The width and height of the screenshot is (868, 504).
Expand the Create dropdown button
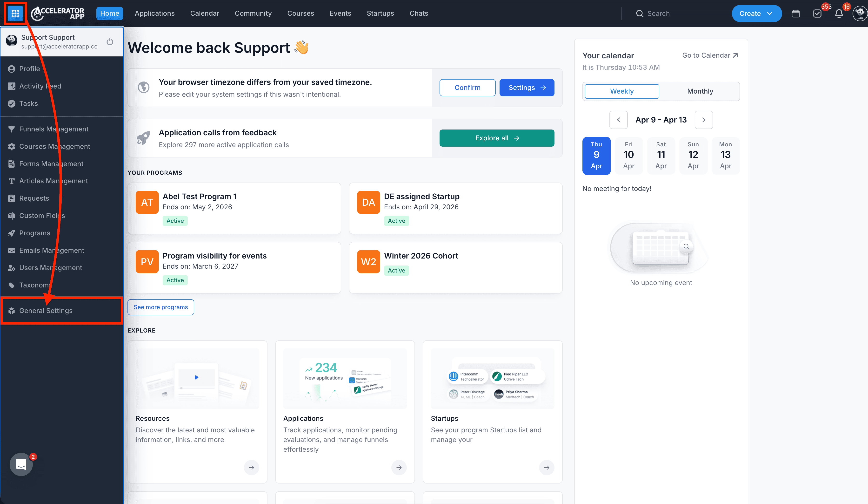[756, 14]
